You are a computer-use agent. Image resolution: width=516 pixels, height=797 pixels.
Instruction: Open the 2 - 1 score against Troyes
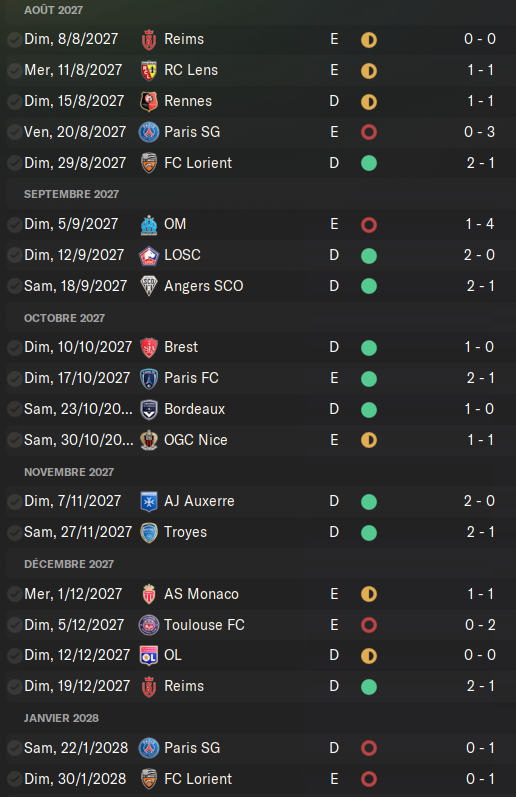point(480,532)
